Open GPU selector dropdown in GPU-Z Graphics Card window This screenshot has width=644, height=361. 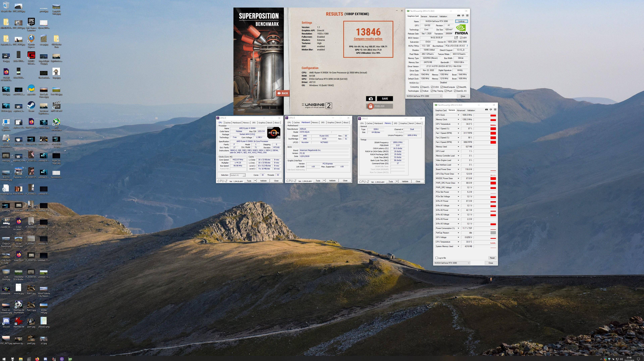click(x=424, y=96)
